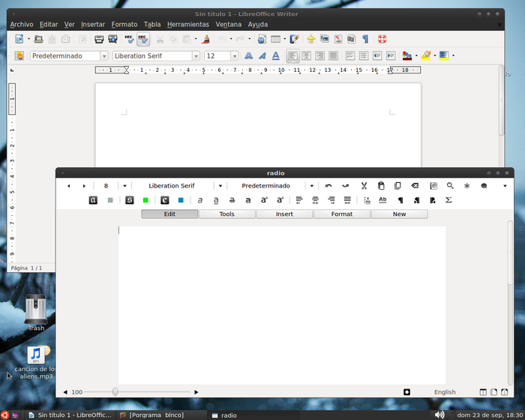Click the Find magnifier icon in radio window
525x420 pixels.
(x=450, y=186)
